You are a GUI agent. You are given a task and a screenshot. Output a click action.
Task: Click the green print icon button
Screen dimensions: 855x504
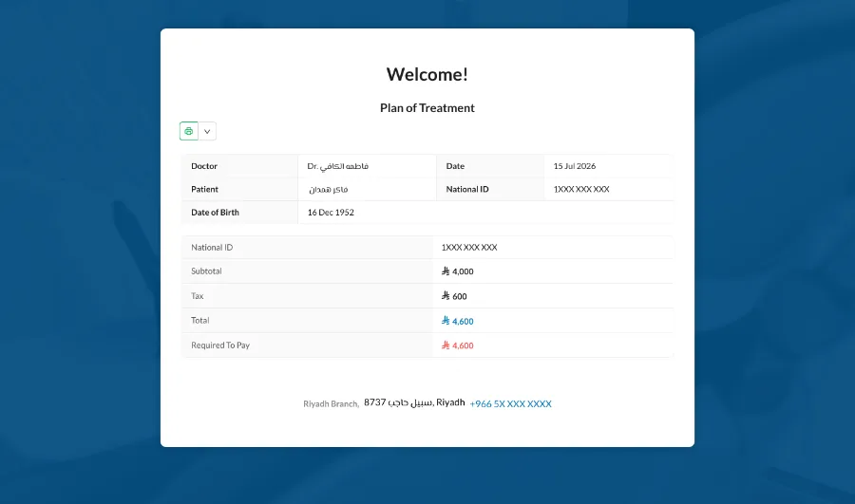189,131
